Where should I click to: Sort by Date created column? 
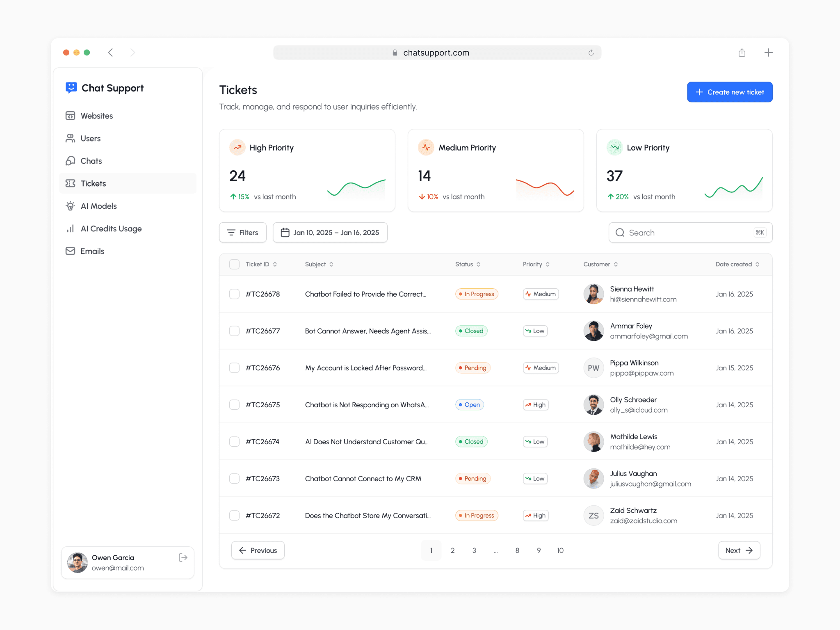click(x=737, y=264)
